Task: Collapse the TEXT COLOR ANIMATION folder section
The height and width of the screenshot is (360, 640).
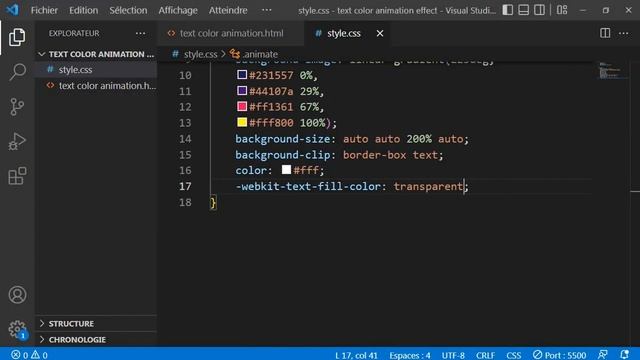Action: point(96,54)
